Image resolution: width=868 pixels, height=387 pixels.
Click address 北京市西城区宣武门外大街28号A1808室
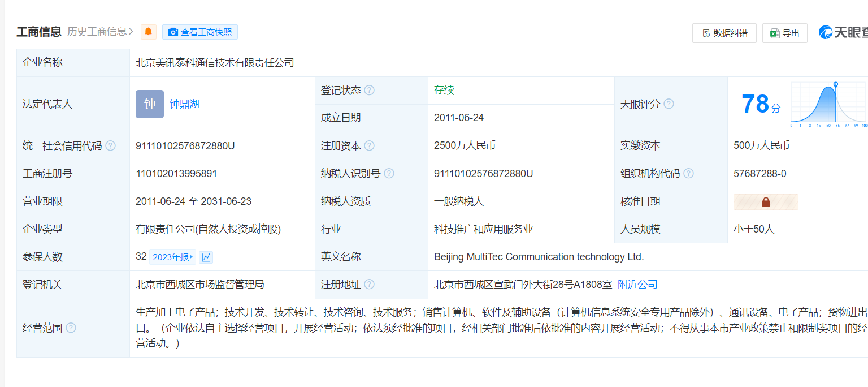tap(523, 285)
